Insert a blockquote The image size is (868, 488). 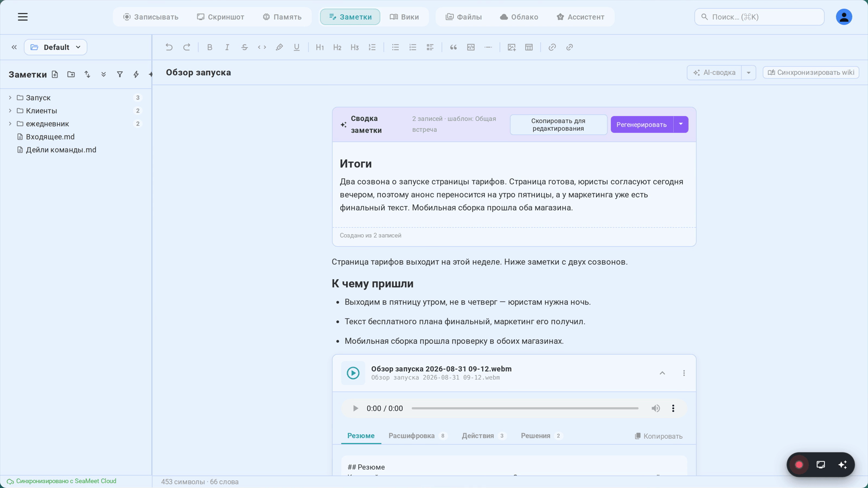(x=454, y=47)
